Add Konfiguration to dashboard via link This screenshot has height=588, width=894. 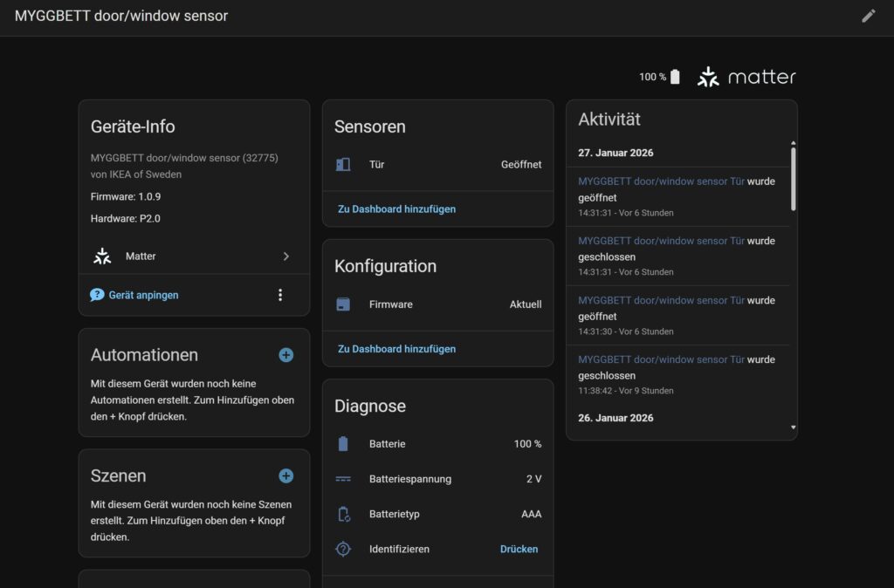click(x=396, y=349)
